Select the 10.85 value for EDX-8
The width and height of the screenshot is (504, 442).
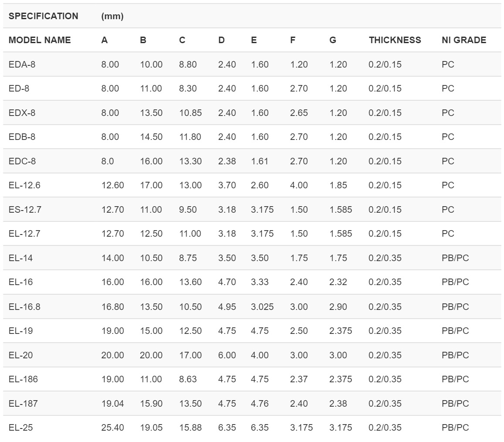tap(190, 113)
